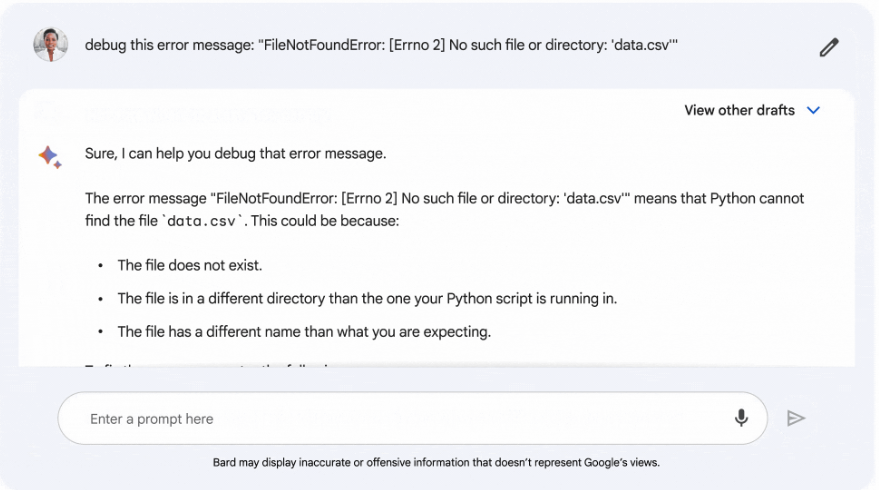
Task: Click the user profile avatar picture
Action: [50, 45]
